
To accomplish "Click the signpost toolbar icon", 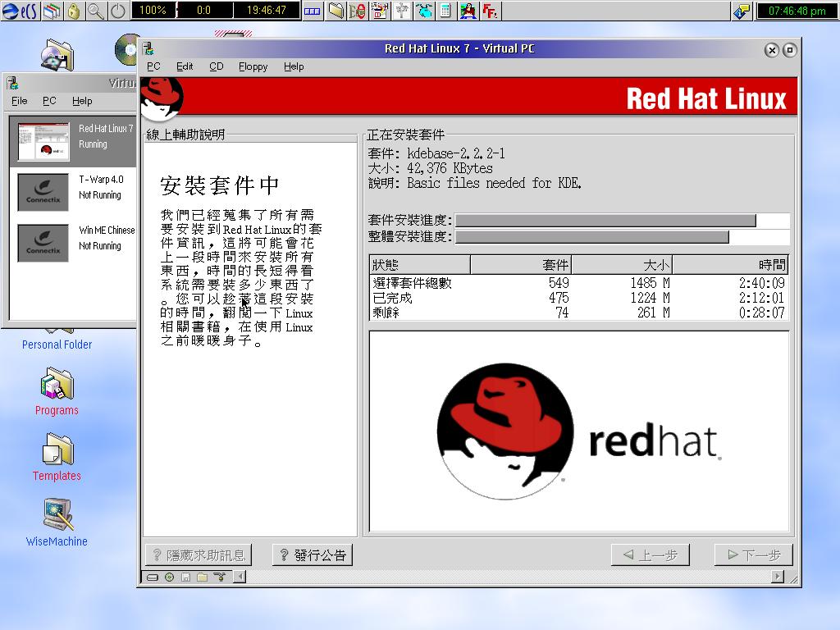I will 402,11.
